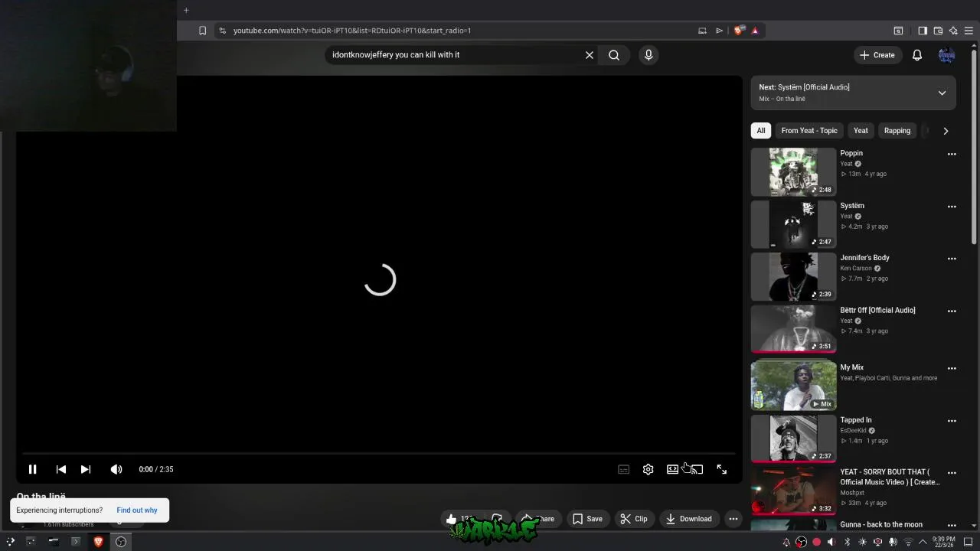Switch to theater mode
980x551 pixels.
[672, 469]
